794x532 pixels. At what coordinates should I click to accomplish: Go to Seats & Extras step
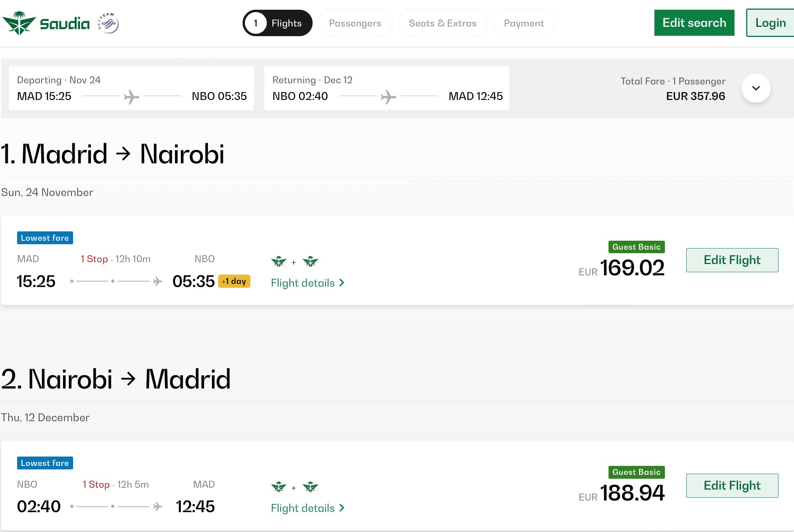tap(442, 23)
